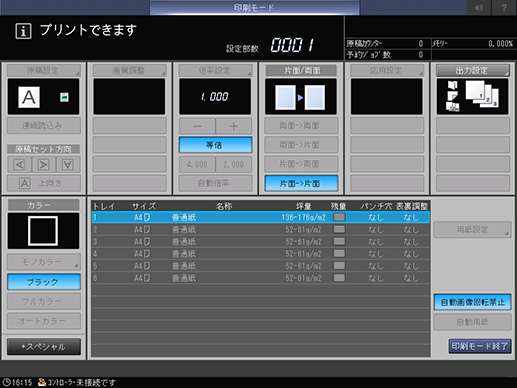Image resolution: width=517 pixels, height=388 pixels.
Task: Select tray 4 row in paper list
Action: pyautogui.click(x=260, y=254)
